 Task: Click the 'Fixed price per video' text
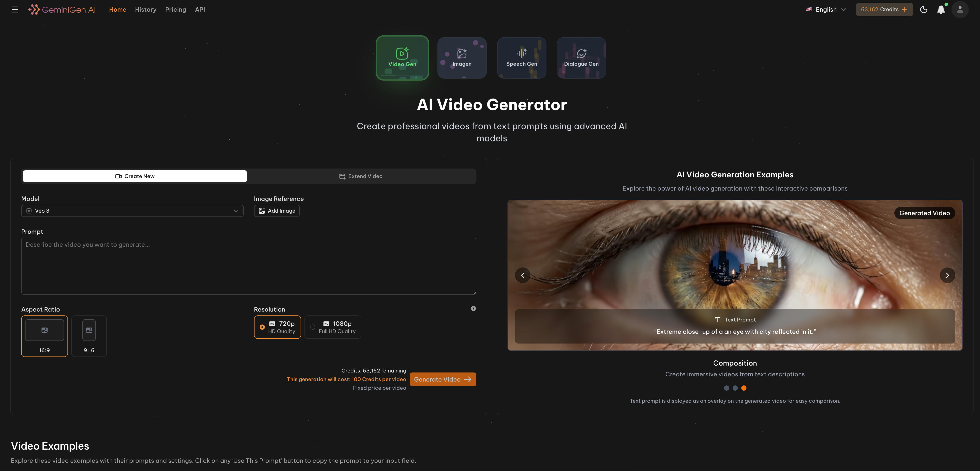pyautogui.click(x=379, y=388)
